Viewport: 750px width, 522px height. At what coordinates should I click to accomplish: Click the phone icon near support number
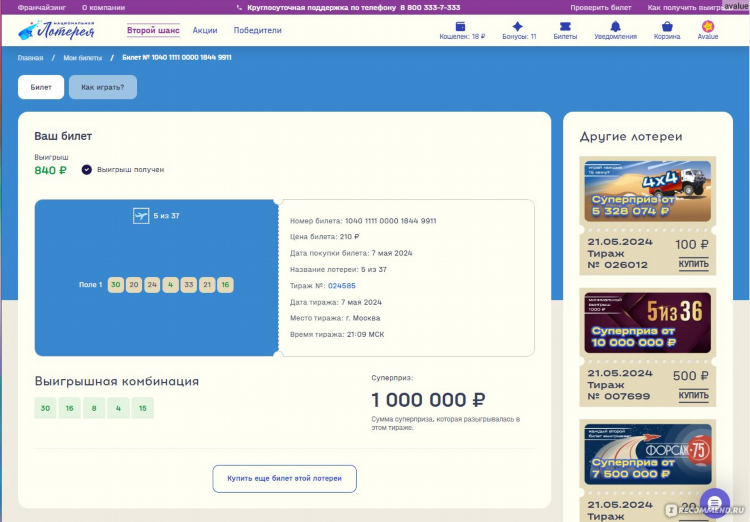[239, 8]
